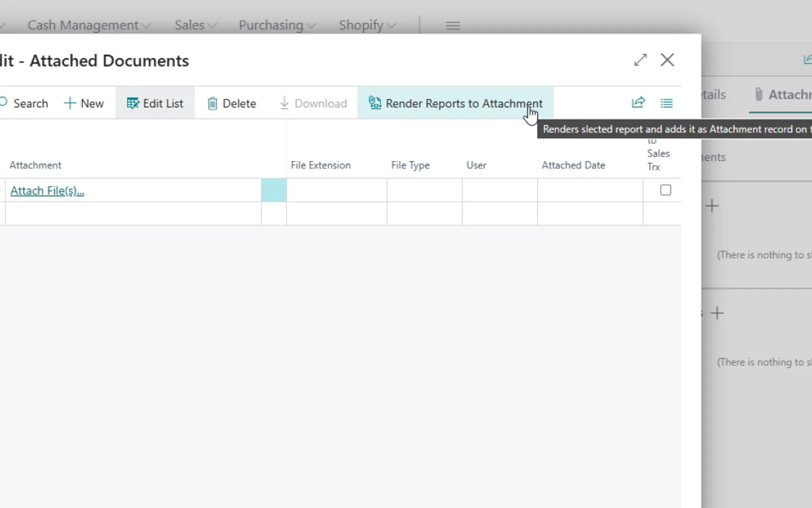Viewport: 812px width, 508px height.
Task: Click the Search magnifier icon
Action: [x=3, y=103]
